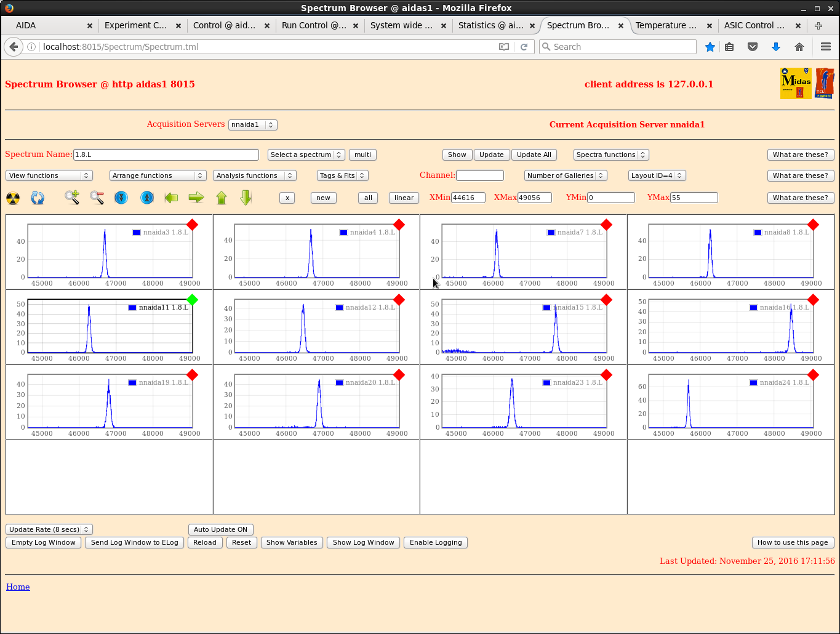
Task: Click the Show Log Window button
Action: (363, 543)
